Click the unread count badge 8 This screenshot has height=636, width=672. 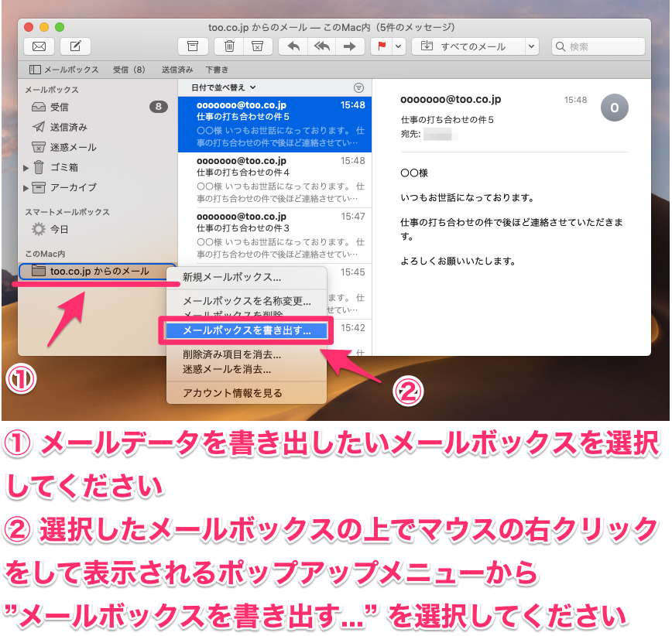[x=158, y=107]
